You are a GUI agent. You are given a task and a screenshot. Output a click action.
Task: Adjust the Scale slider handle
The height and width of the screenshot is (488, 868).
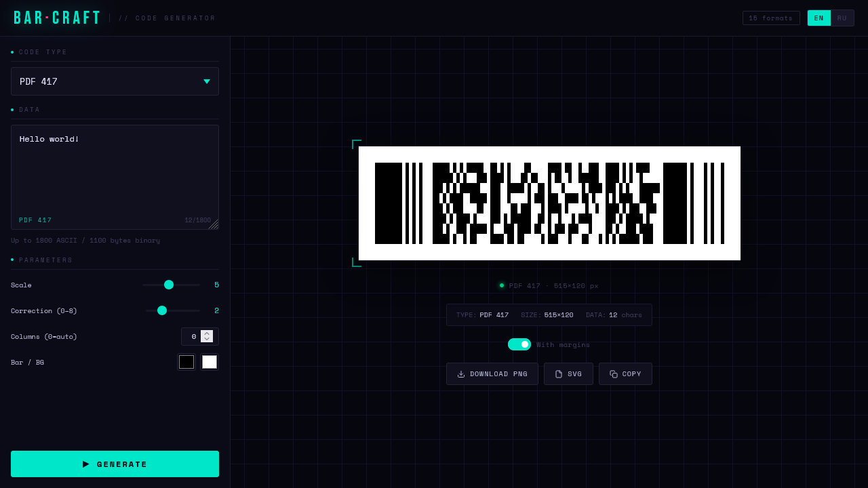169,285
